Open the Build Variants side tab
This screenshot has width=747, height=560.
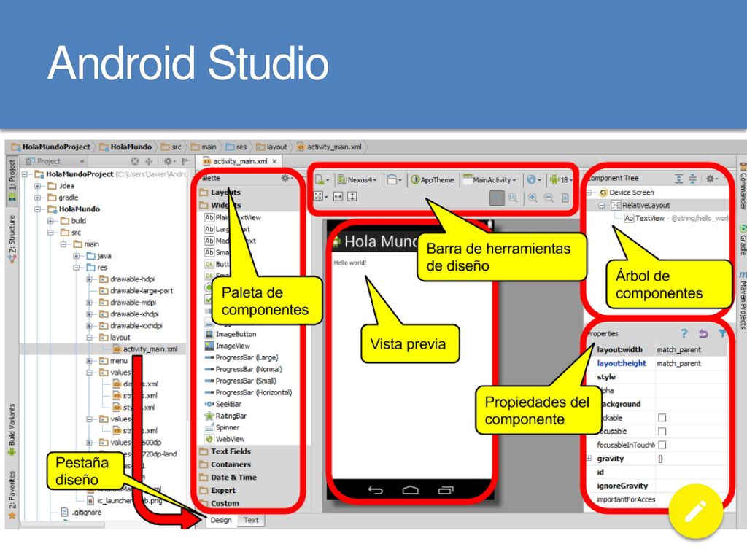tap(12, 430)
